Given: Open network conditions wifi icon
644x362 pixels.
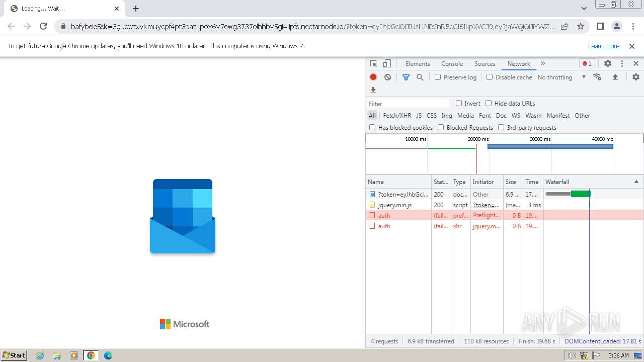Looking at the screenshot, I should click(597, 77).
